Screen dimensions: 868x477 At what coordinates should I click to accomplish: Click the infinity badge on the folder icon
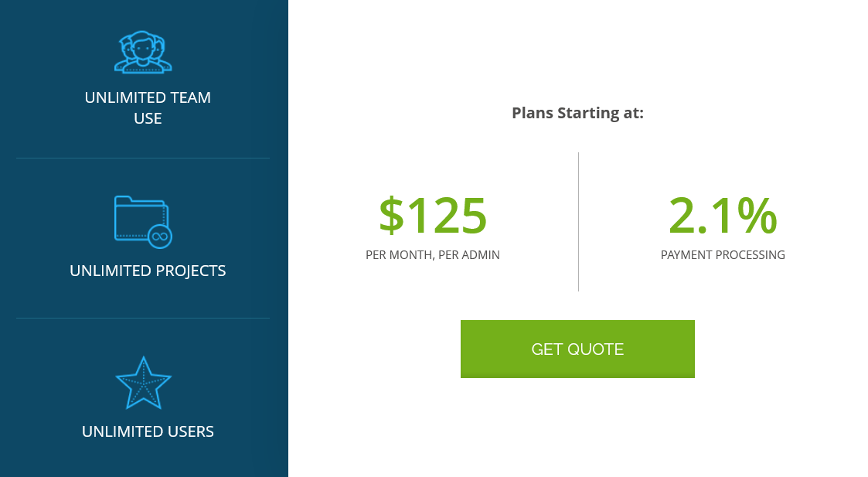pos(160,236)
